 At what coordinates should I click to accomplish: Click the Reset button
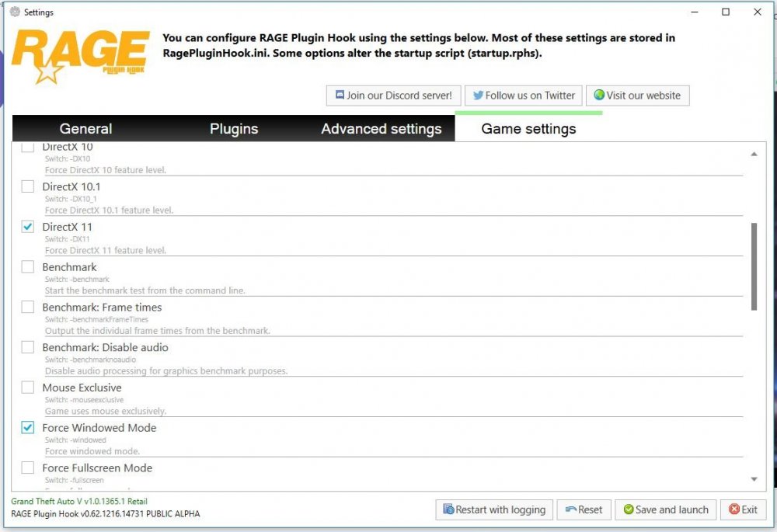click(x=584, y=509)
